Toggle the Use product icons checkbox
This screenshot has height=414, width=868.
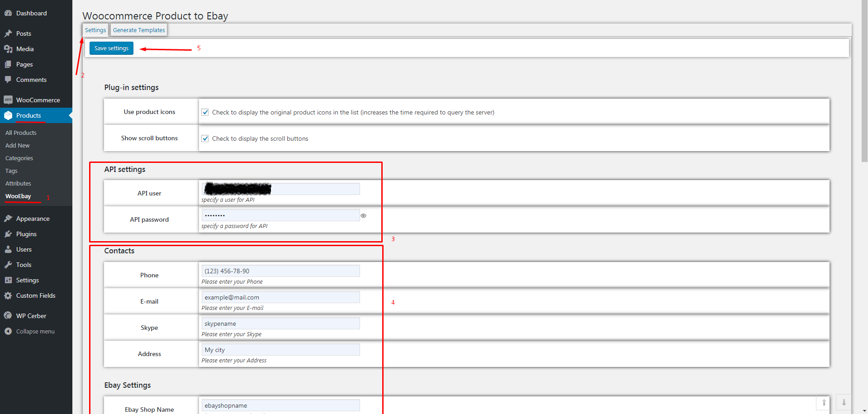coord(205,112)
